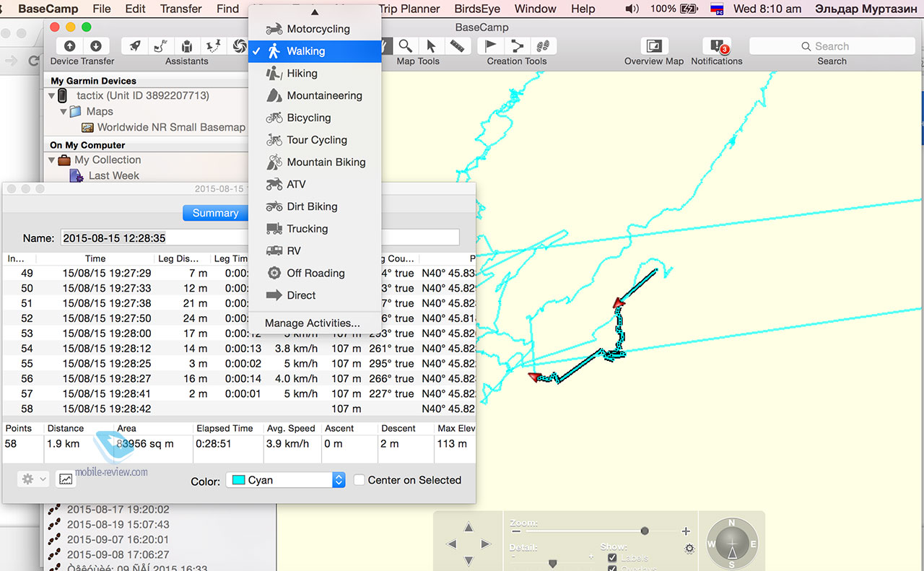The width and height of the screenshot is (924, 571).
Task: Collapse the Maps folder triangle
Action: pos(64,112)
